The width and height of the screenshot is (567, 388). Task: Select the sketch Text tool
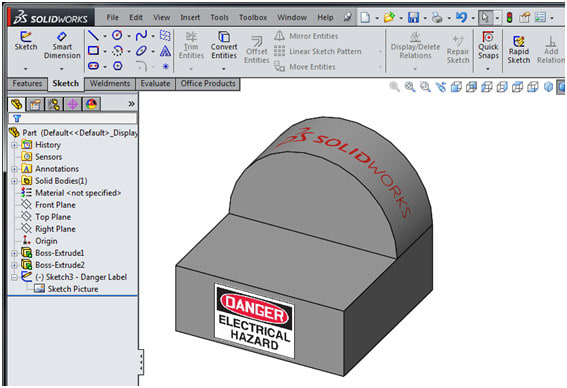pos(165,51)
